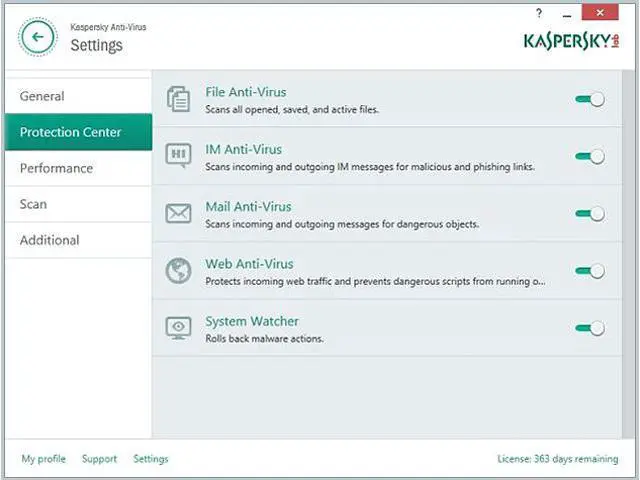Open the IM Anti-Virus settings link
640x480 pixels.
click(x=244, y=149)
